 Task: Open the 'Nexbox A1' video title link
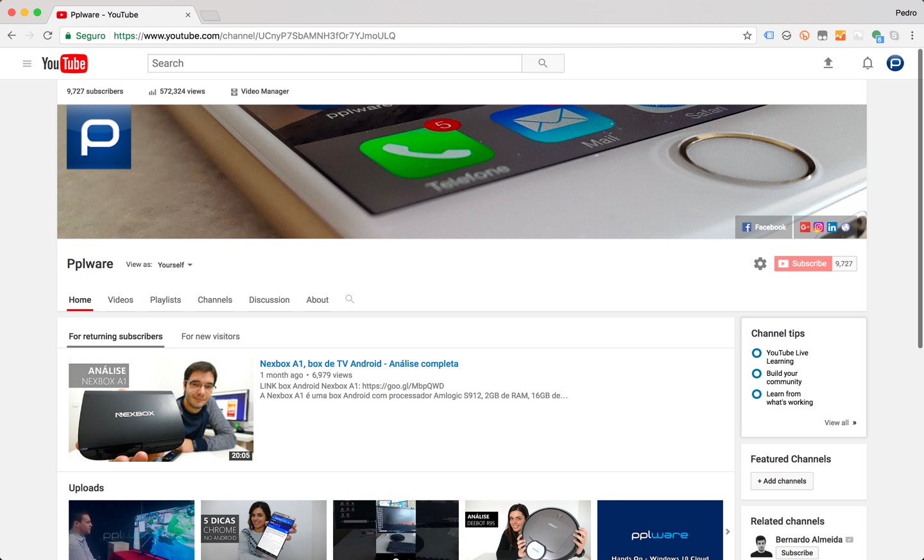coord(359,363)
